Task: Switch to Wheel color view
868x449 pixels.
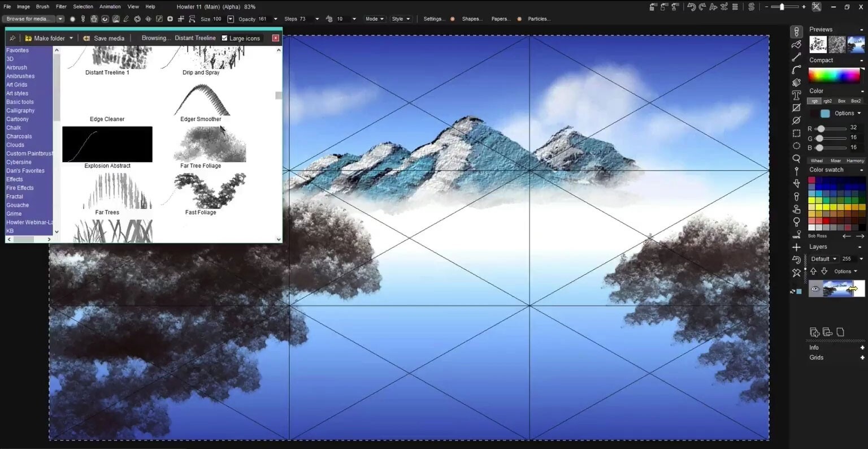Action: point(817,161)
